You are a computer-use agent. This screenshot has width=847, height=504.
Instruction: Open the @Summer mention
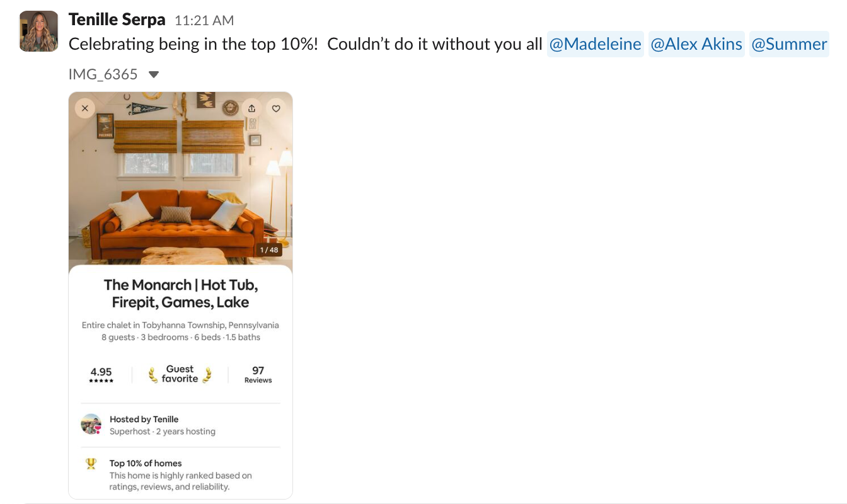coord(789,44)
